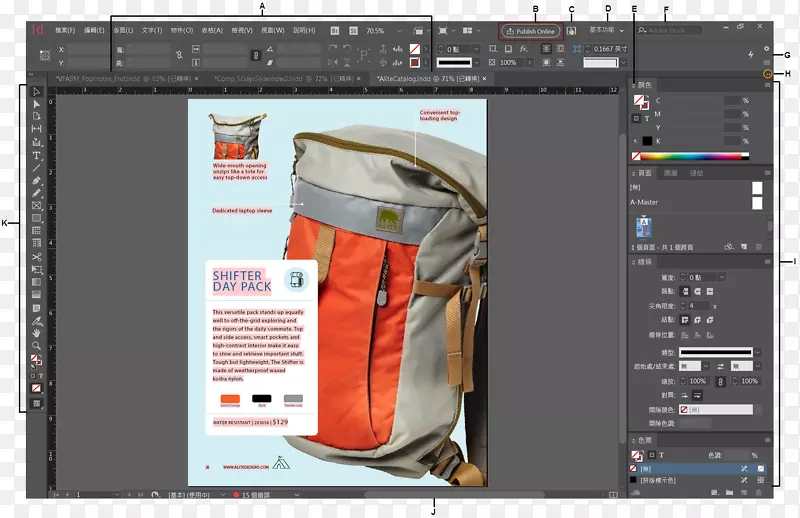Collapse the Color panel via its expander
Image resolution: width=800 pixels, height=518 pixels.
coord(634,85)
